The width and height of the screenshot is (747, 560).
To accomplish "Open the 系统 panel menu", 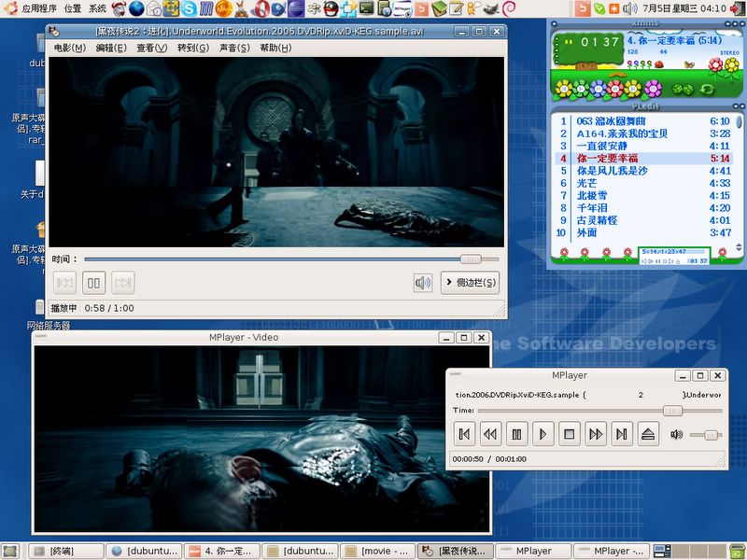I will pos(97,8).
